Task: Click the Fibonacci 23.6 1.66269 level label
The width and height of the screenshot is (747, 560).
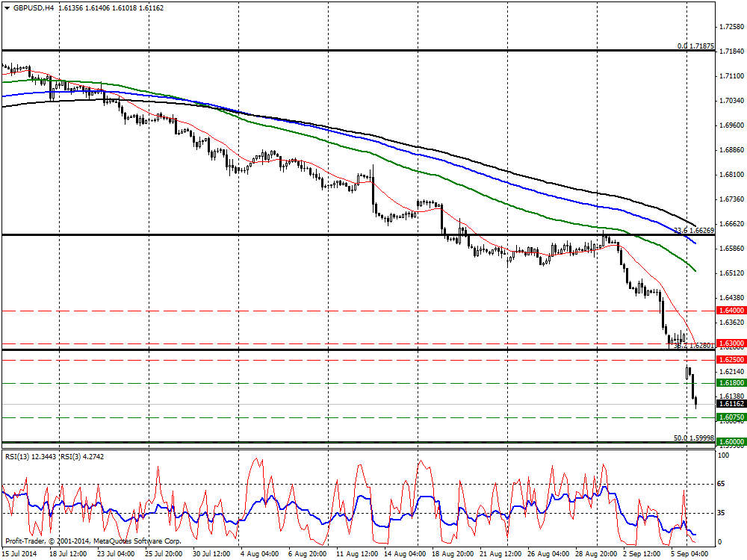Action: 694,231
